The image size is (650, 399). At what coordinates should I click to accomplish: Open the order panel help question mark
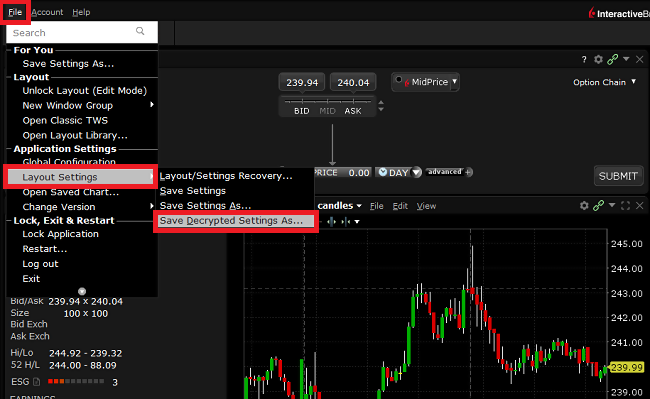pyautogui.click(x=584, y=60)
